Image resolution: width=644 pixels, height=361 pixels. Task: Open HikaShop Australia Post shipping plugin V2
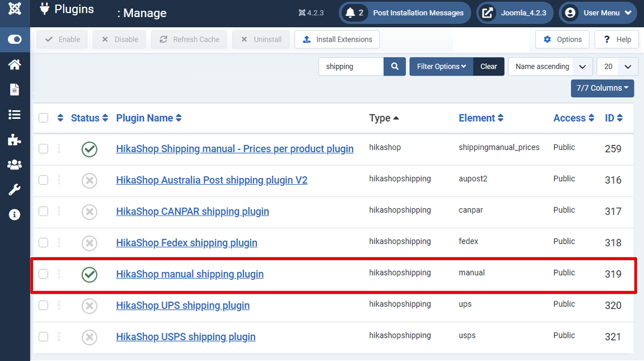click(211, 180)
